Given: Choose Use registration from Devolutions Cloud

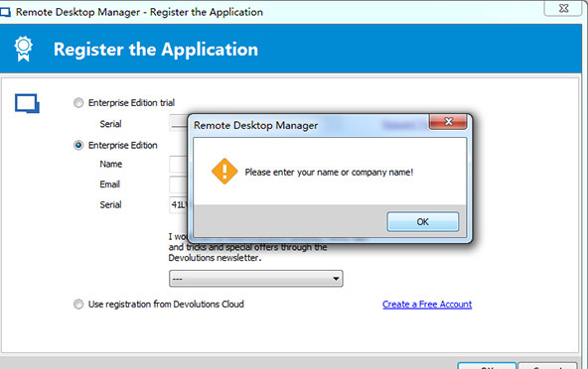Looking at the screenshot, I should tap(78, 305).
